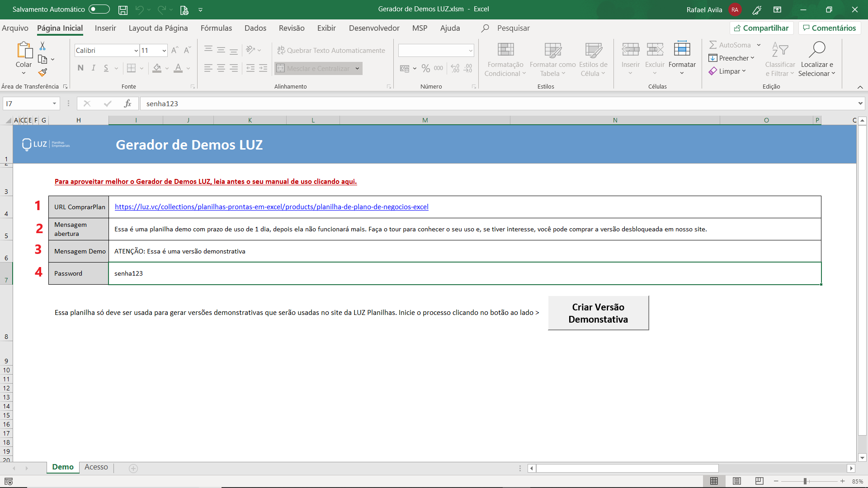Open the number format dropdown
Image resolution: width=868 pixels, height=488 pixels.
470,51
